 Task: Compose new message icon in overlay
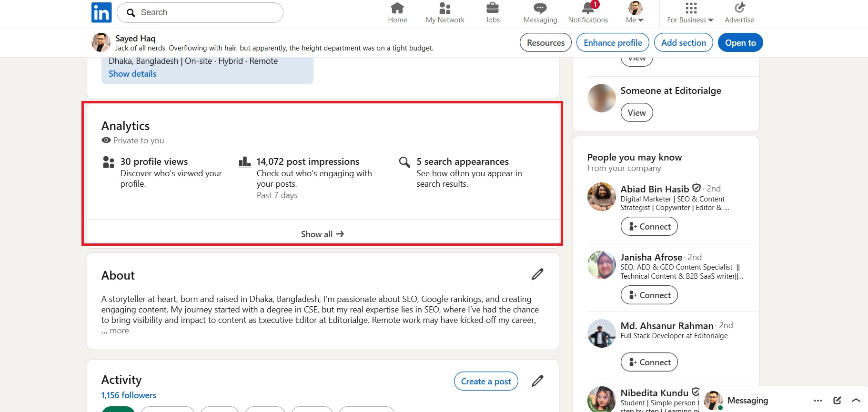click(837, 401)
